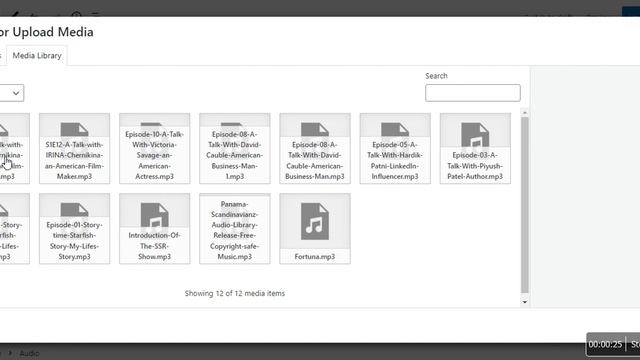Select S1E12-A-Talk-with-IRINA-Chernikina mp3 file

pyautogui.click(x=75, y=149)
